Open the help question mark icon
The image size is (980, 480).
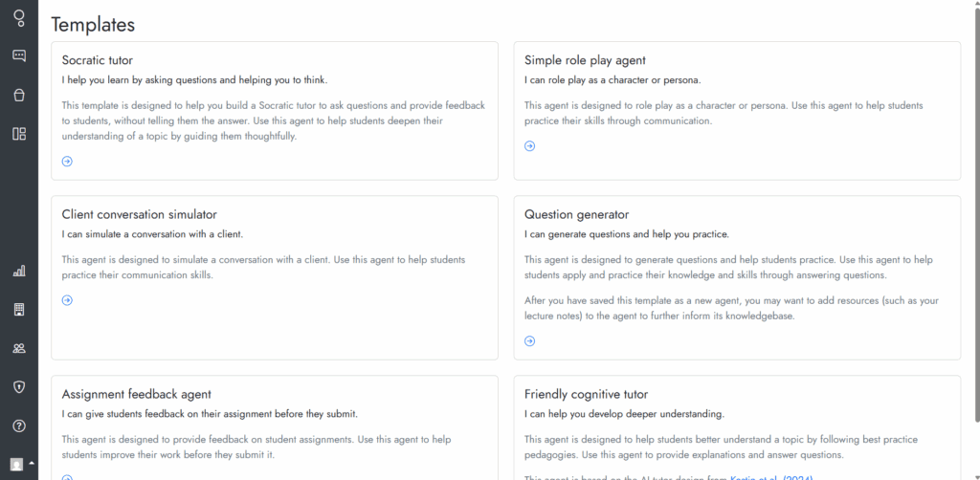coord(19,426)
